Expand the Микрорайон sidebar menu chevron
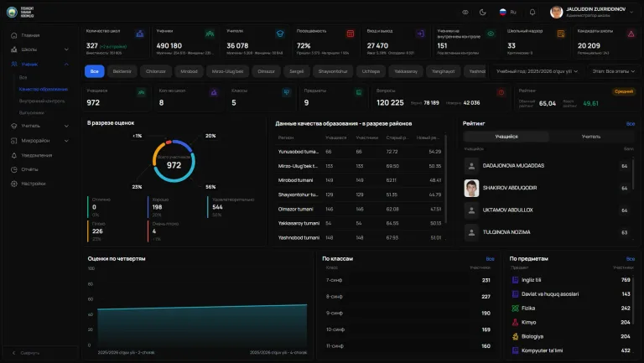The width and height of the screenshot is (644, 363). [x=66, y=141]
